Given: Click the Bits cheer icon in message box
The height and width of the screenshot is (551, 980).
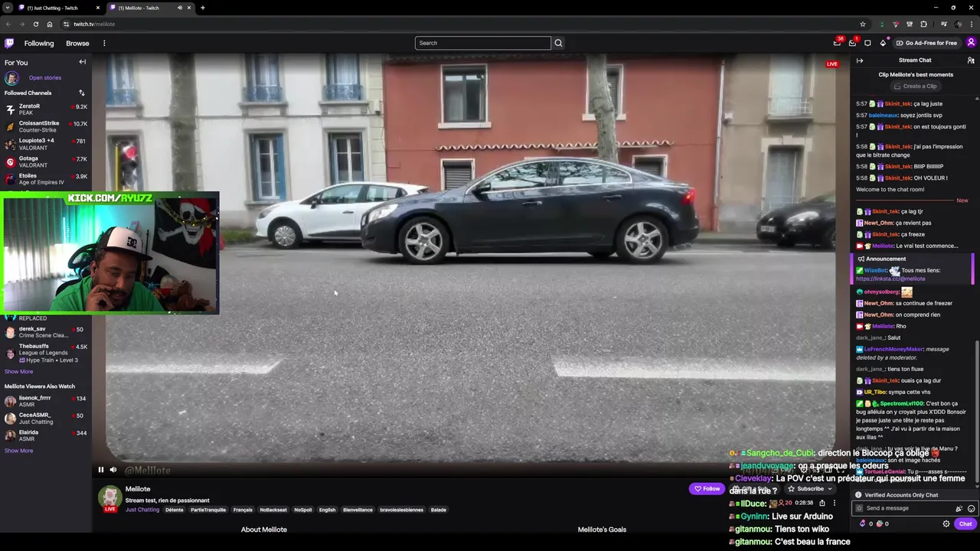Looking at the screenshot, I should point(959,508).
